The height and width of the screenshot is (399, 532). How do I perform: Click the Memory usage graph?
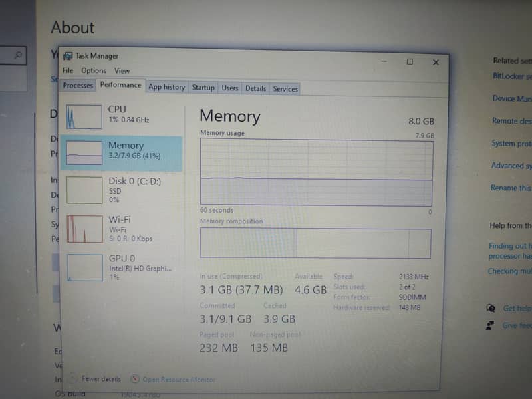317,173
